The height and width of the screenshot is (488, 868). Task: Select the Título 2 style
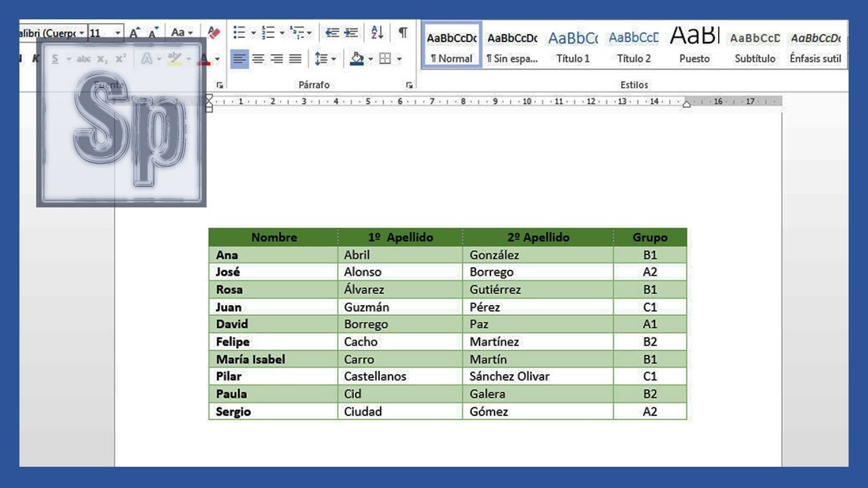click(633, 46)
